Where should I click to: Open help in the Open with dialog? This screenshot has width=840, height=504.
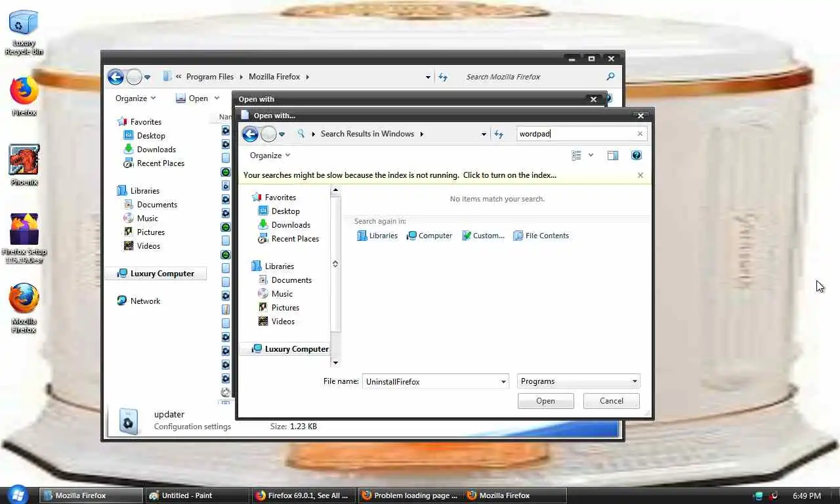pyautogui.click(x=636, y=156)
